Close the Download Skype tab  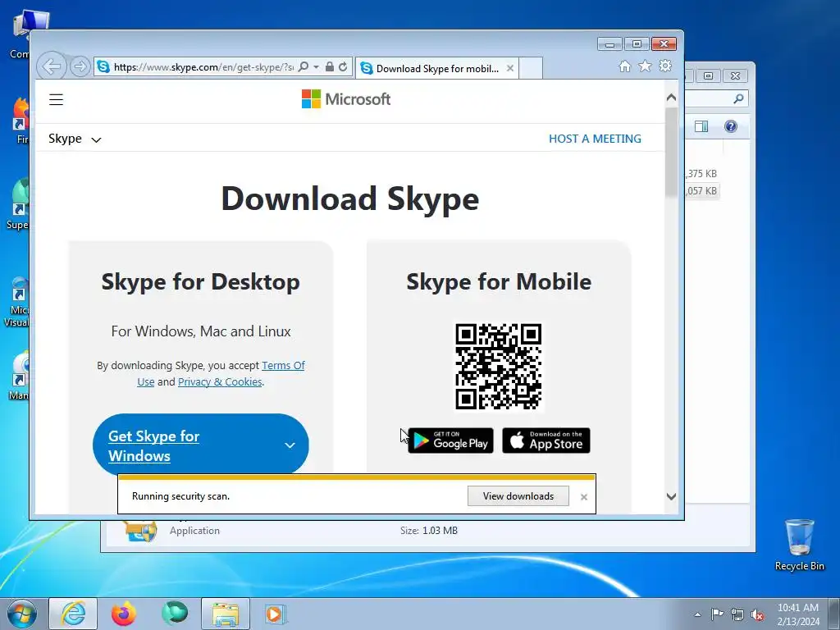pos(510,69)
